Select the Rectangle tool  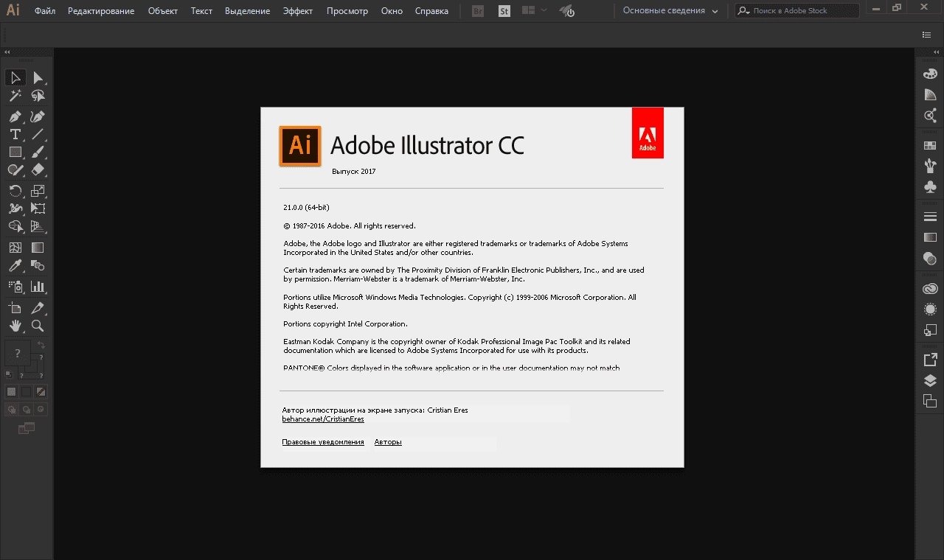coord(15,152)
